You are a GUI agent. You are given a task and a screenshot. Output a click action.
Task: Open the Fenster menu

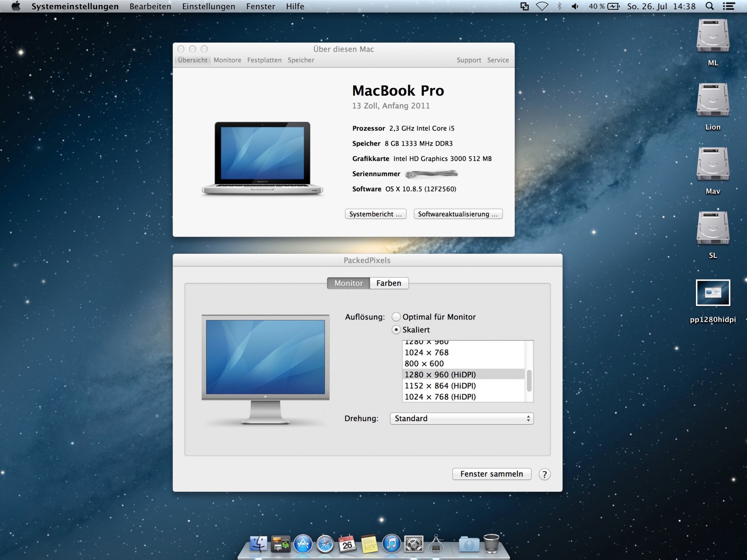260,6
